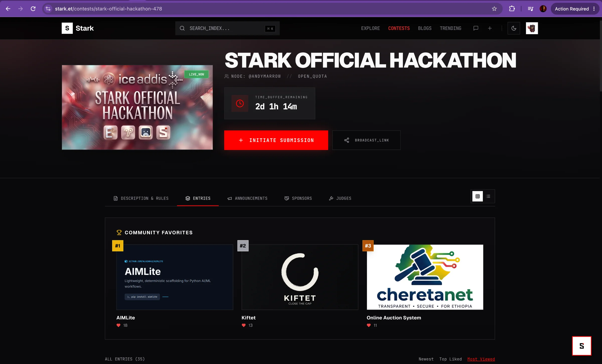The image size is (602, 364).
Task: Click the Stark logo in the header
Action: click(x=78, y=28)
